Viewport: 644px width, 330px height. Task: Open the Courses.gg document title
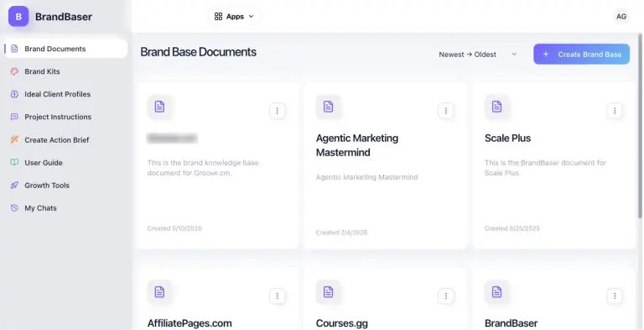point(342,323)
